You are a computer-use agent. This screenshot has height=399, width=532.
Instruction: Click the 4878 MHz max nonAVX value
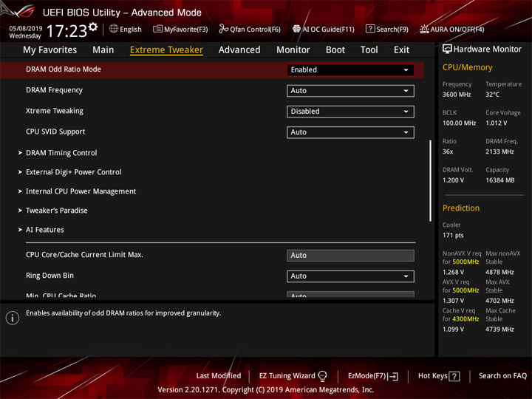[x=499, y=272]
